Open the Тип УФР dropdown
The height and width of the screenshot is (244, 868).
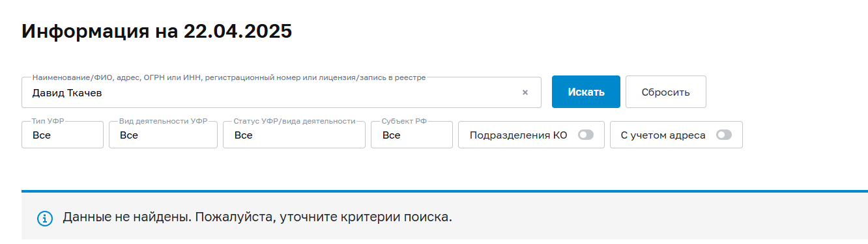[x=63, y=135]
